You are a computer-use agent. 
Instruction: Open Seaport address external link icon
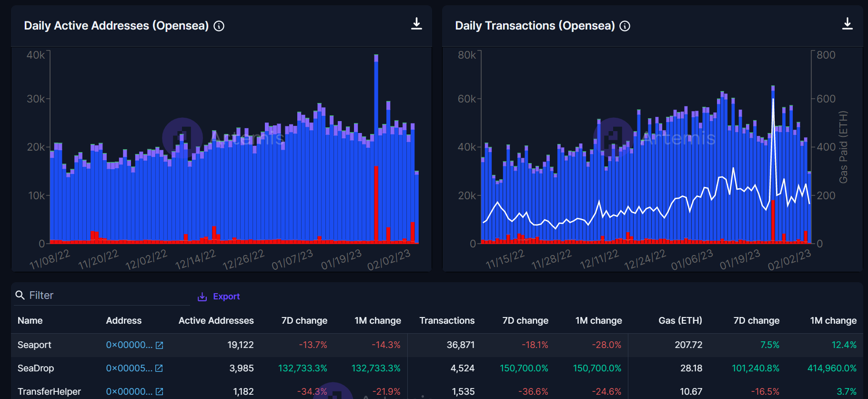click(x=159, y=345)
